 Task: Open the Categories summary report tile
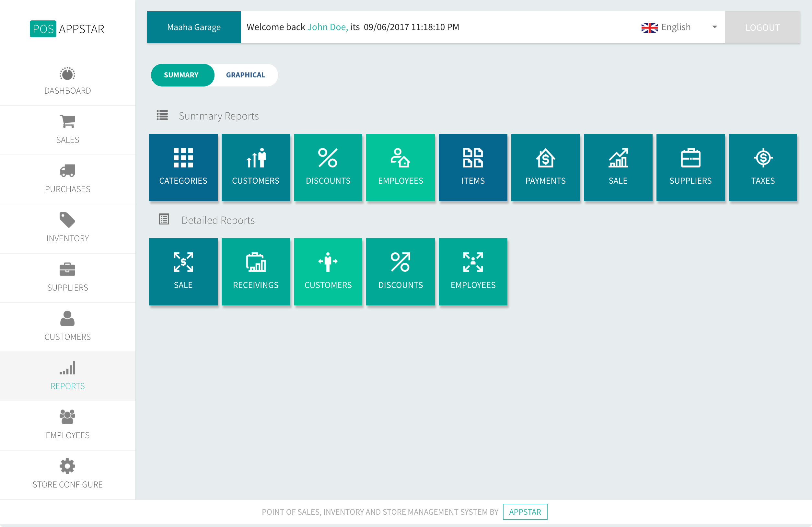pyautogui.click(x=183, y=167)
